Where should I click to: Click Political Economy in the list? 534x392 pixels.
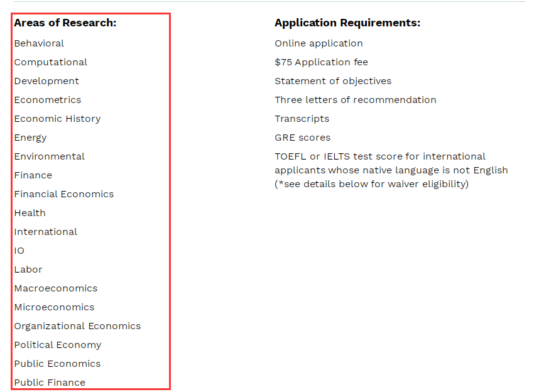coord(58,345)
